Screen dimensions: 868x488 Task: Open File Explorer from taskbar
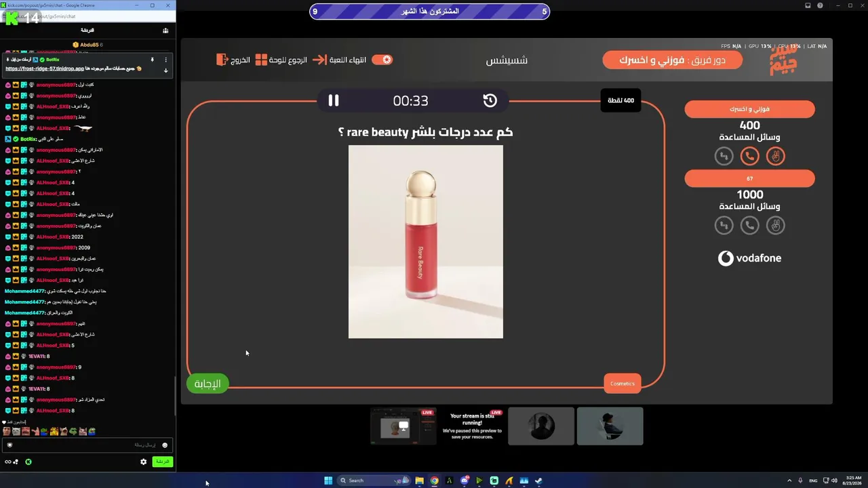pyautogui.click(x=419, y=481)
